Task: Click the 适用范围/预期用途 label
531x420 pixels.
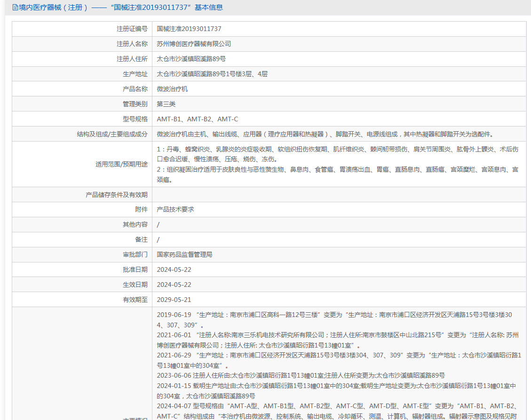Action: tap(121, 164)
